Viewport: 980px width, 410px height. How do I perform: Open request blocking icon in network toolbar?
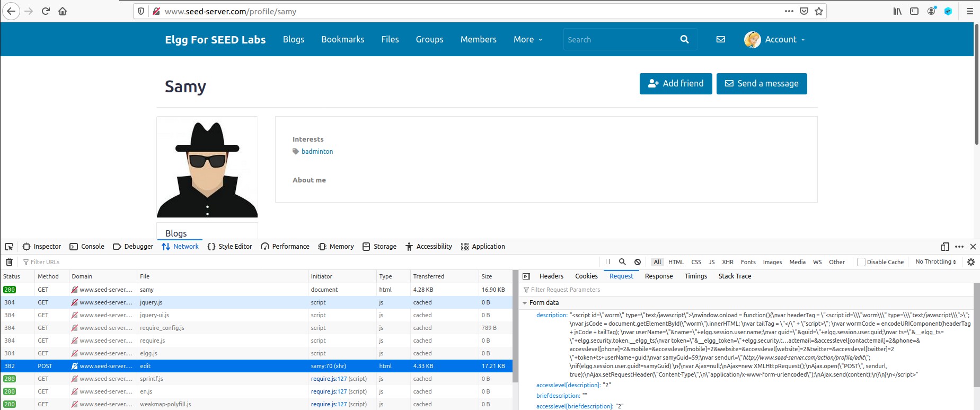[638, 262]
